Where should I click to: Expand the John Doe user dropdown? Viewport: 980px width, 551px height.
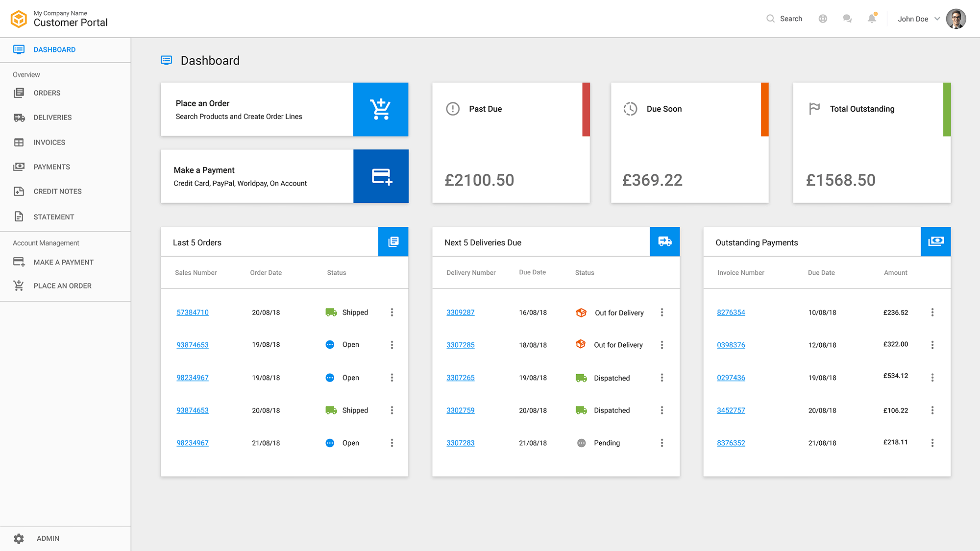pos(937,19)
